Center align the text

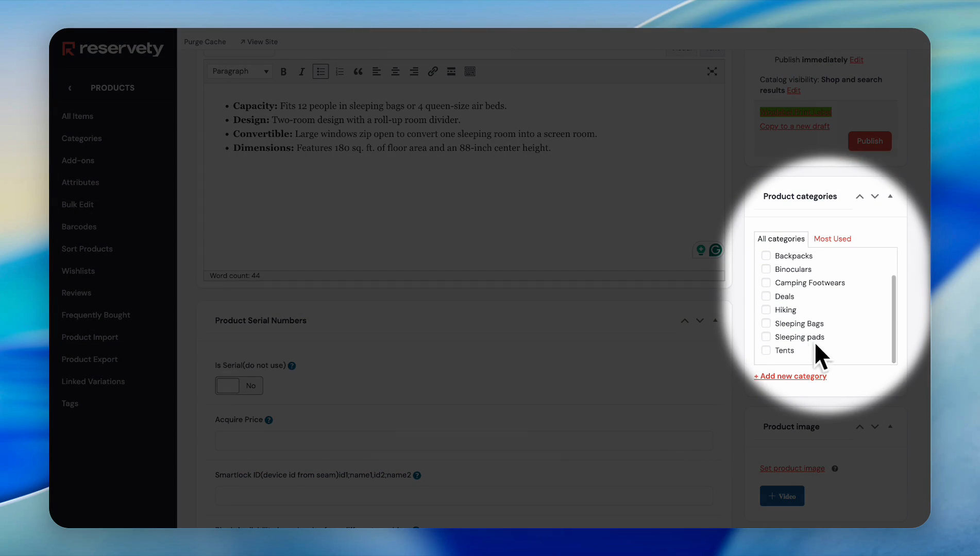[395, 72]
